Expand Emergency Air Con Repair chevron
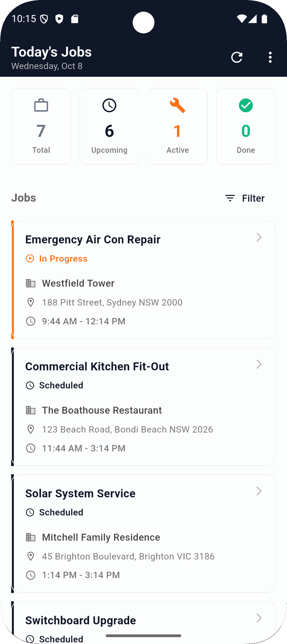Screen dimensions: 287x644 tap(259, 237)
